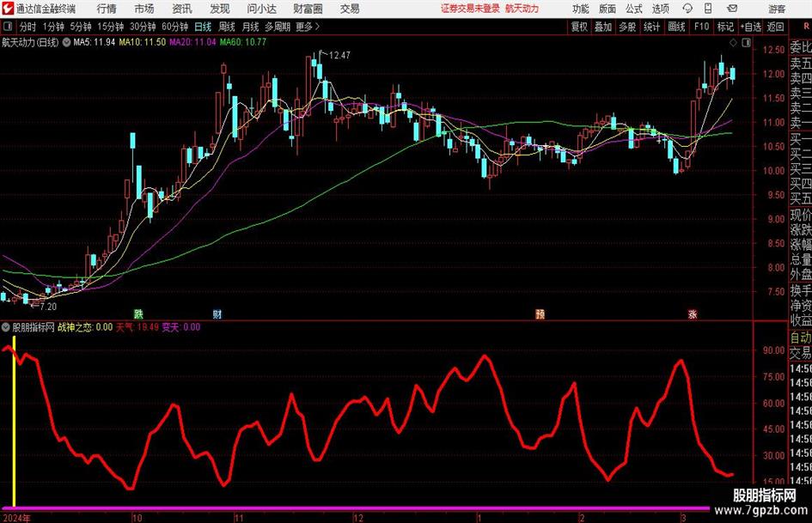The height and width of the screenshot is (523, 812).
Task: Open the envelope messages icon
Action: (732, 9)
